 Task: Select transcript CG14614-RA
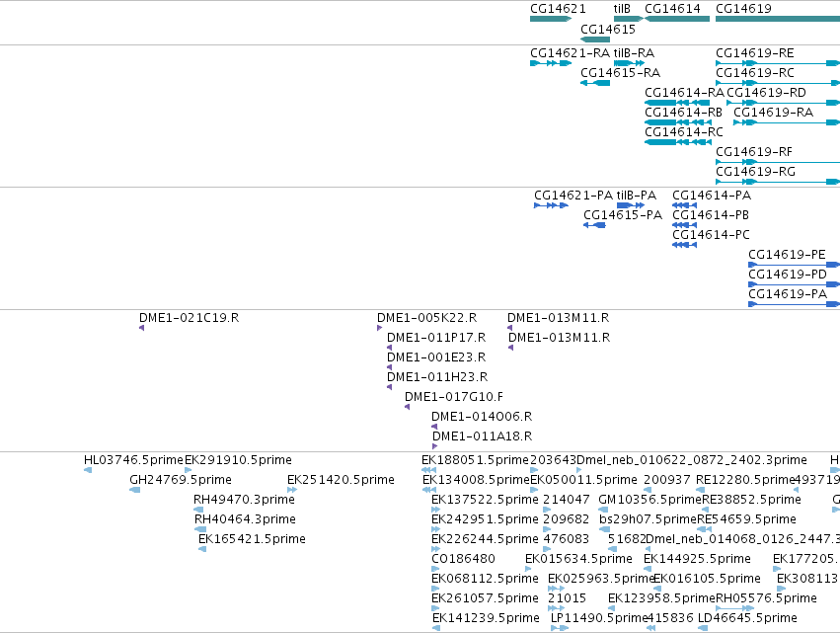[x=677, y=103]
